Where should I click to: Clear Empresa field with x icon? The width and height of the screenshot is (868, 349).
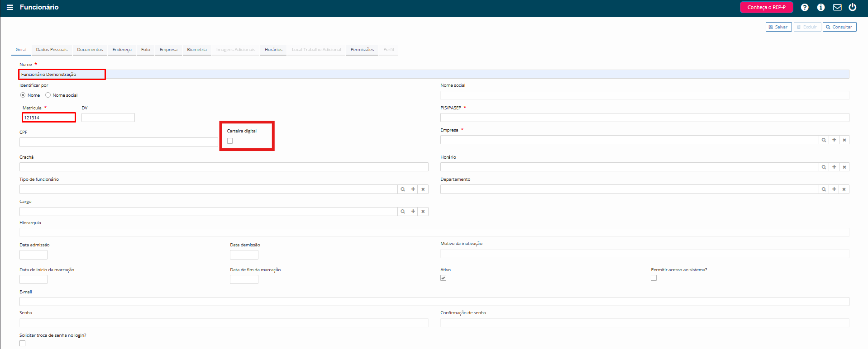844,140
